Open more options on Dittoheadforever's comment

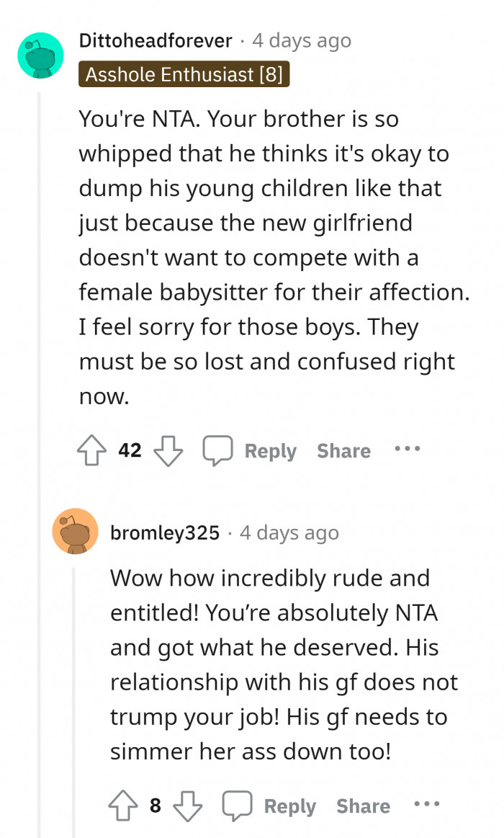(407, 449)
